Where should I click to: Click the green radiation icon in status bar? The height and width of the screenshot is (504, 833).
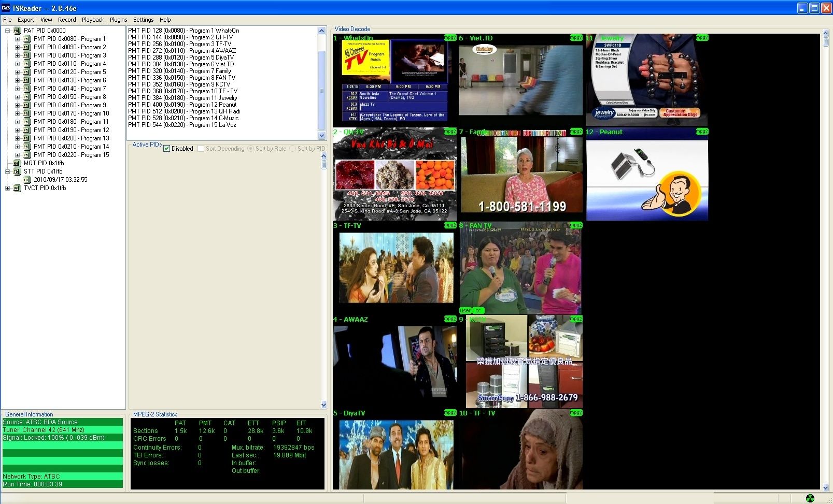[x=810, y=498]
